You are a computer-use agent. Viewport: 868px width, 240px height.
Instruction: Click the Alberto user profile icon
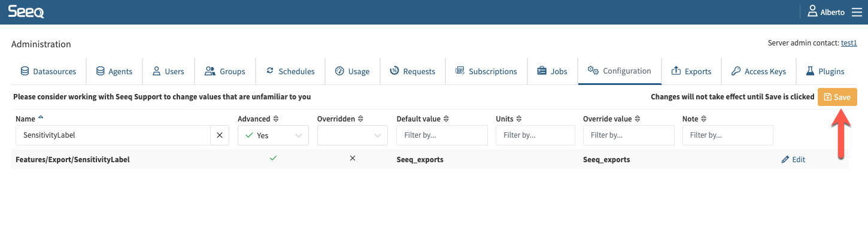coord(812,11)
